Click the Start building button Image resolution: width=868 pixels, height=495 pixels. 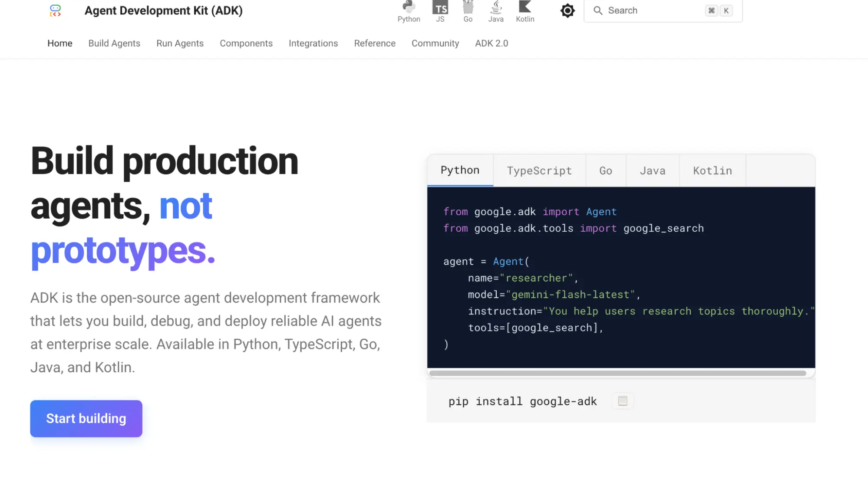[x=86, y=418]
